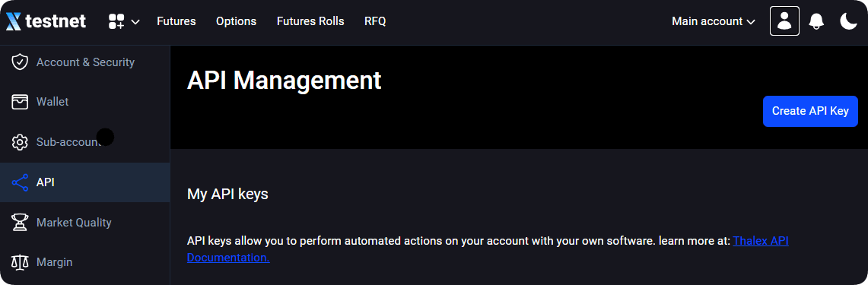Click the API share-nodes icon
This screenshot has height=285, width=868.
pos(20,182)
